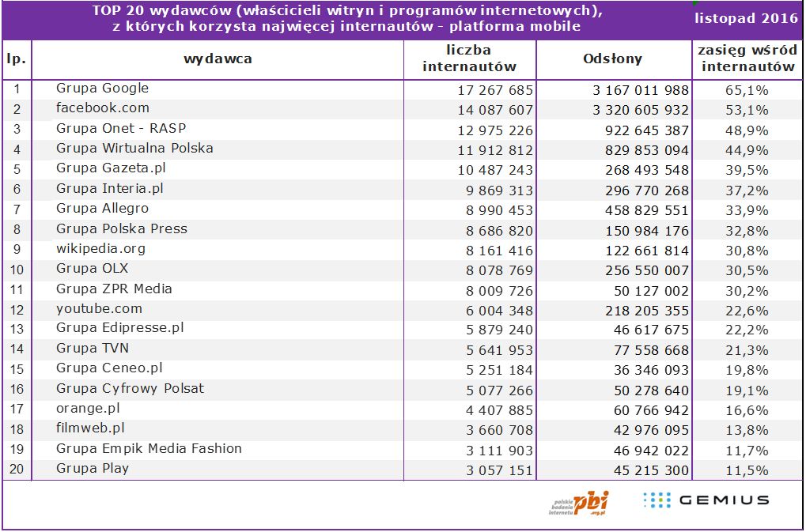Select the 'Grupa Google' row name

click(x=102, y=89)
